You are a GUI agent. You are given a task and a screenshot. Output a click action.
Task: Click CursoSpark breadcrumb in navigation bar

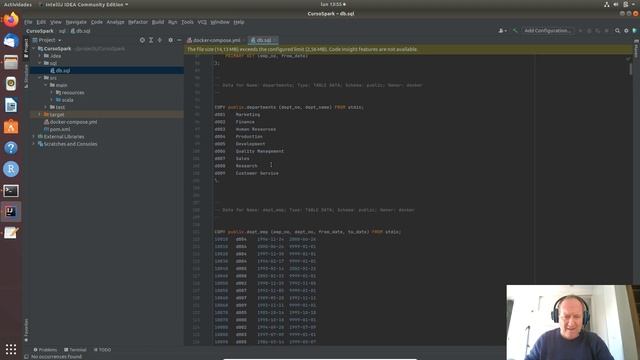40,31
